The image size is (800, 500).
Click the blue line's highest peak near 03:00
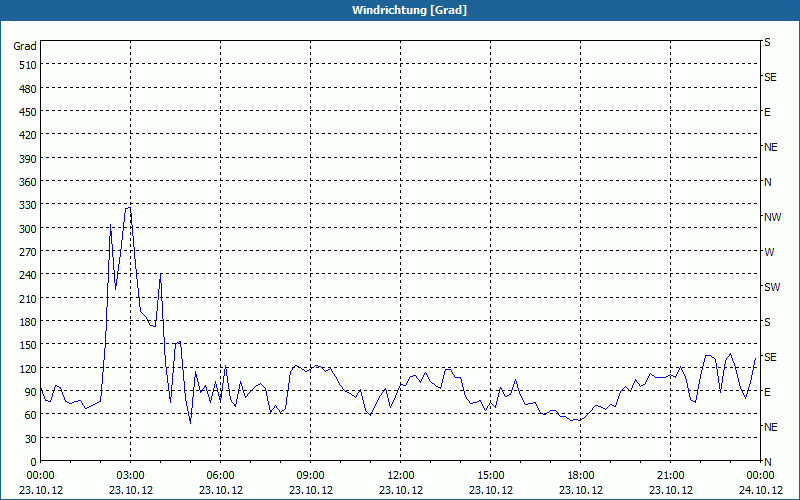pyautogui.click(x=128, y=208)
